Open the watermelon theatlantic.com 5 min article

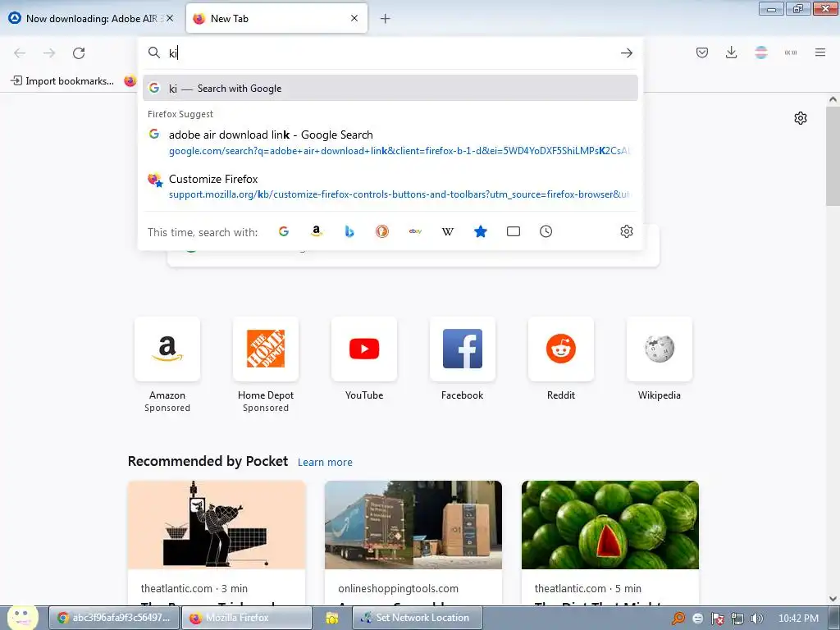point(610,543)
